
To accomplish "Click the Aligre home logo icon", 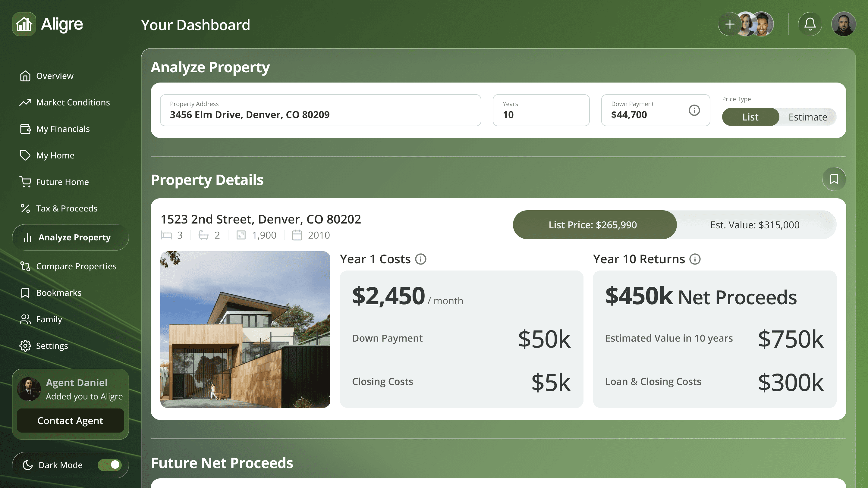I will point(24,24).
